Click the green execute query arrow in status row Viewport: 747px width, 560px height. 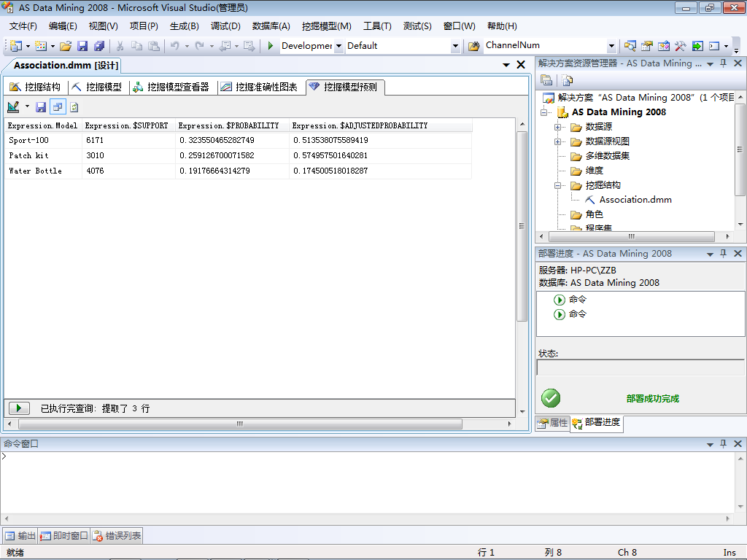(19, 408)
